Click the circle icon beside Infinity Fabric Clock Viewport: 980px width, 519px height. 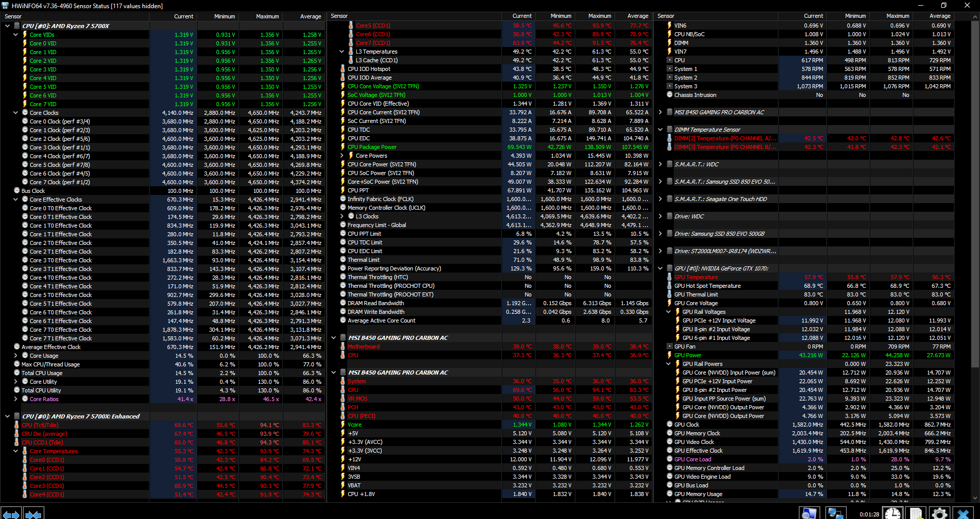342,199
